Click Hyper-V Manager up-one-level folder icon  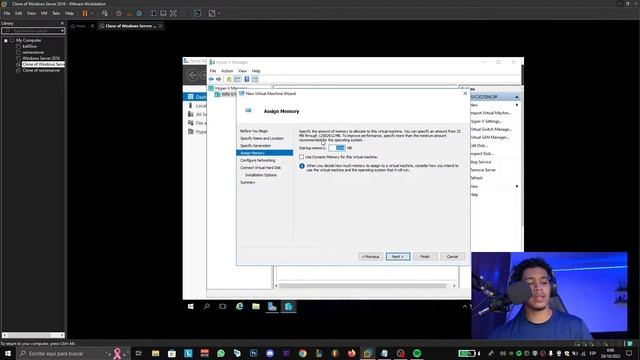pos(229,79)
